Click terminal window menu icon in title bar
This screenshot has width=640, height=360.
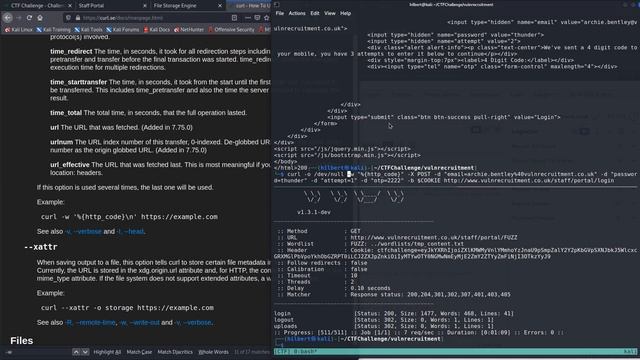coord(277,4)
